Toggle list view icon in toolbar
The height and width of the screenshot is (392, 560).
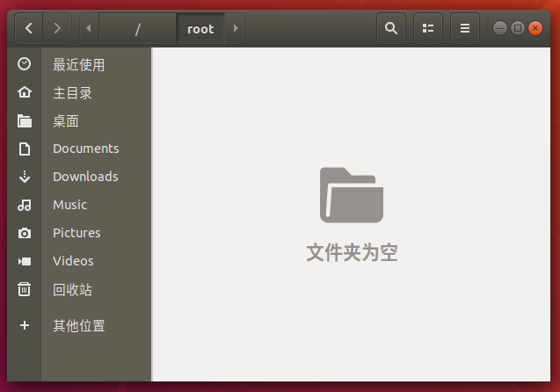tap(428, 28)
